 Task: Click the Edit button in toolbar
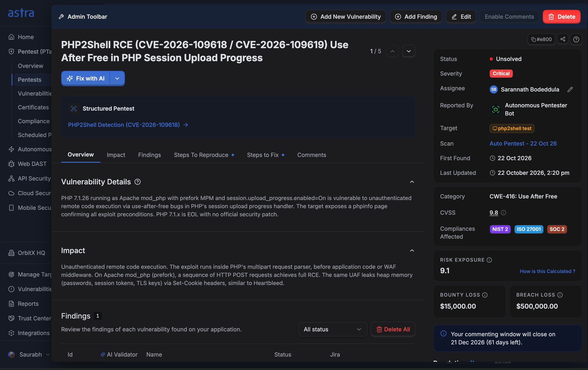click(x=461, y=17)
